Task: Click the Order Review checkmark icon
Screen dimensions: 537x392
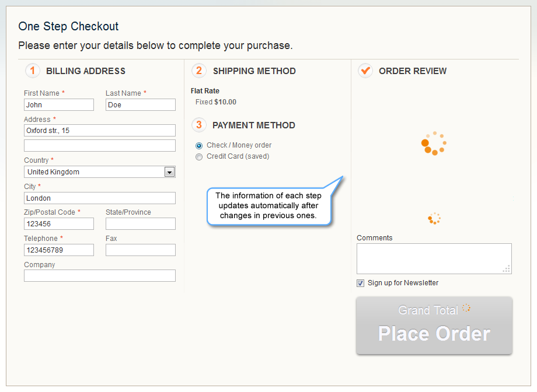Action: pyautogui.click(x=365, y=71)
